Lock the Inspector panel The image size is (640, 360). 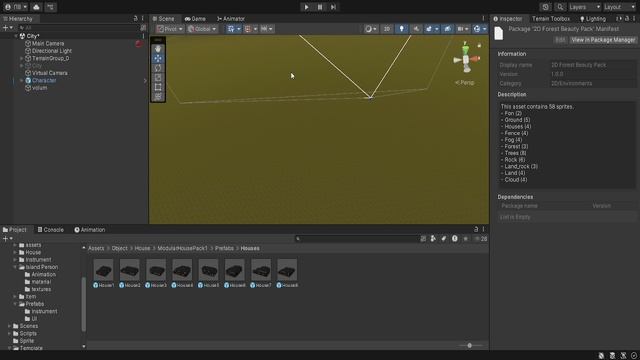click(627, 18)
